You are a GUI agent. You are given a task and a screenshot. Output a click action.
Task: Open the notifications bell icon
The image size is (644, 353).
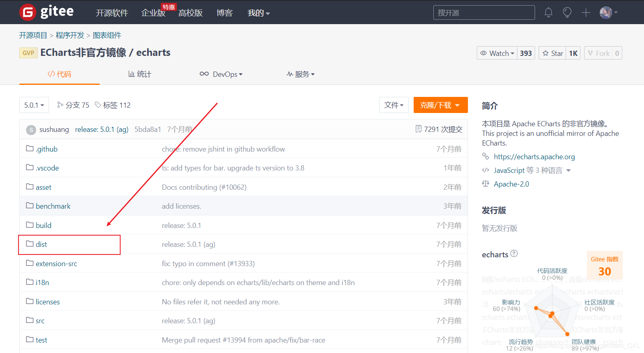click(548, 12)
